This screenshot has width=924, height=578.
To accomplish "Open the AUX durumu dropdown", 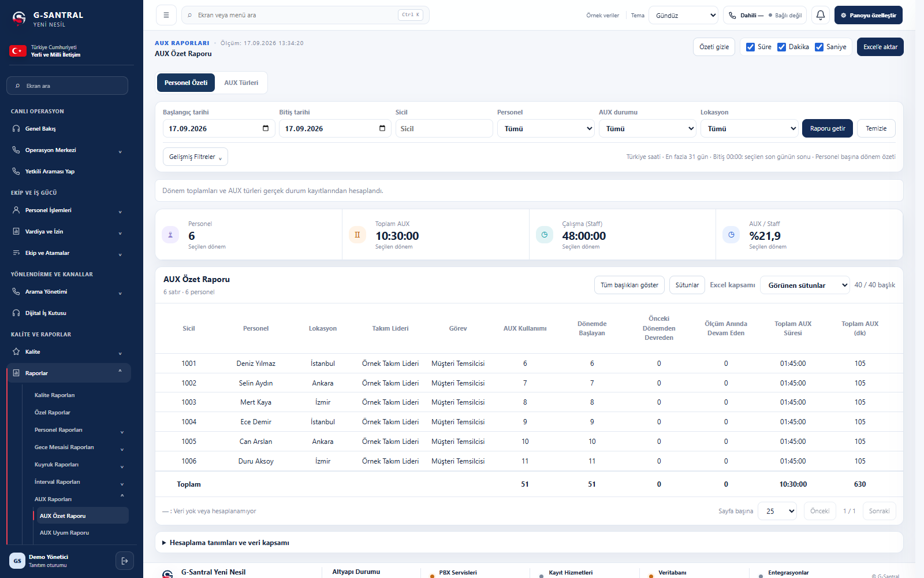I will click(647, 128).
